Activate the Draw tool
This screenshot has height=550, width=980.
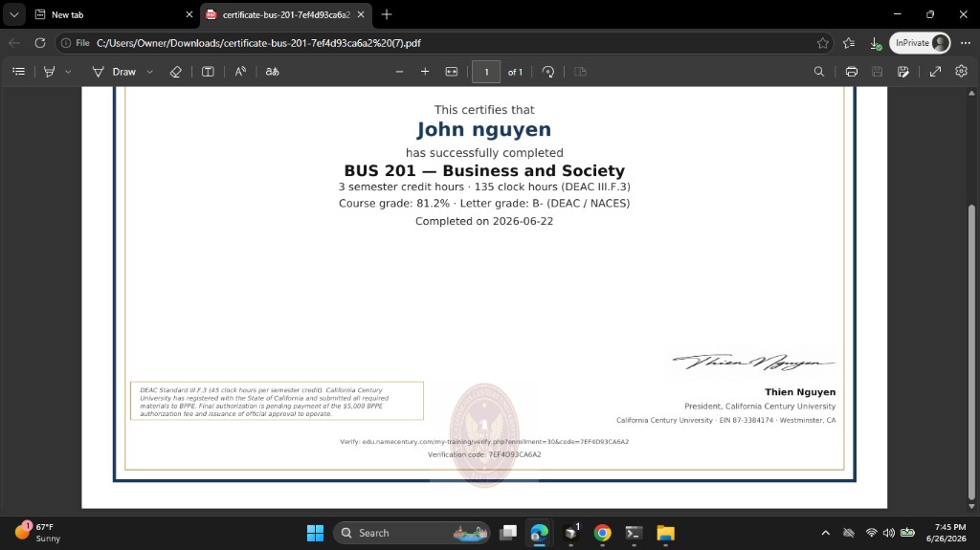click(x=115, y=72)
